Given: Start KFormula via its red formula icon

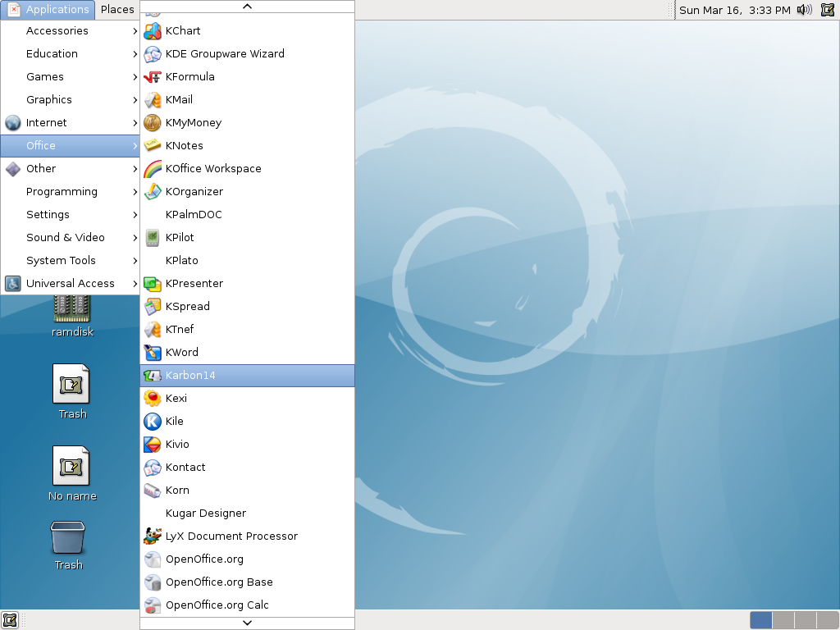Looking at the screenshot, I should coord(152,77).
